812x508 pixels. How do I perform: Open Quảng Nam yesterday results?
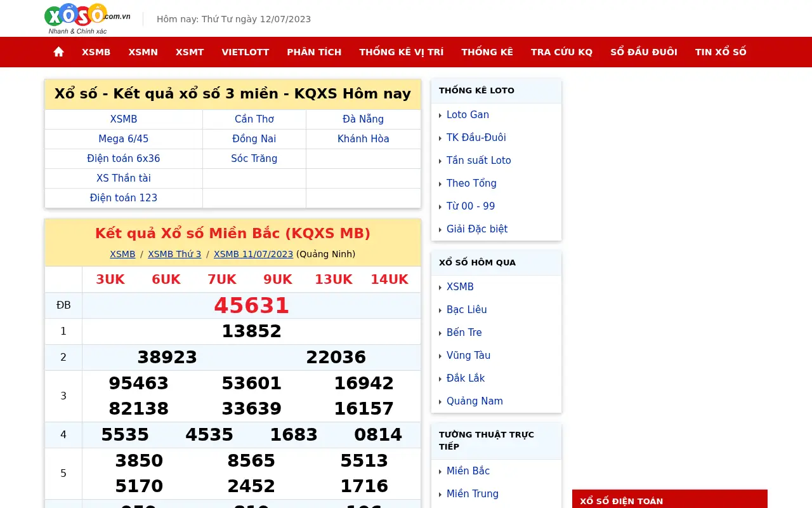pos(475,401)
